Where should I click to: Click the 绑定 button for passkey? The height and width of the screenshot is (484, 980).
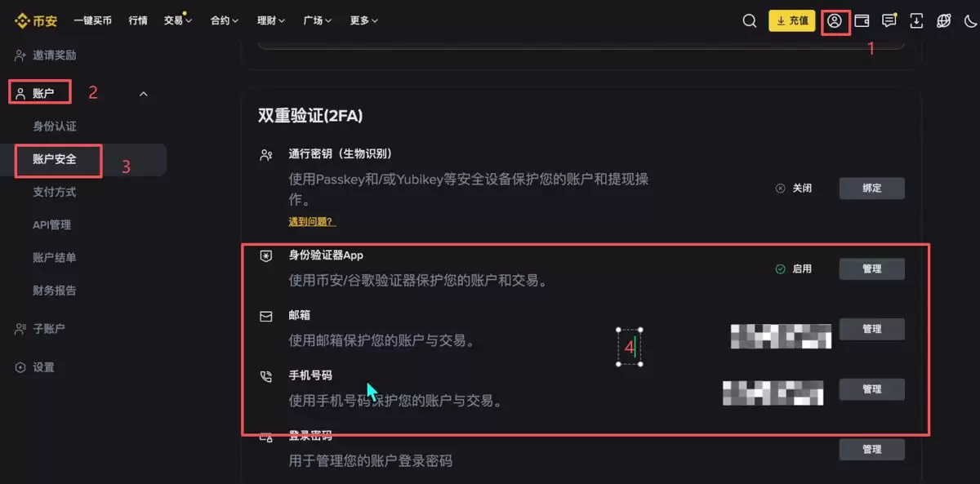coord(871,188)
